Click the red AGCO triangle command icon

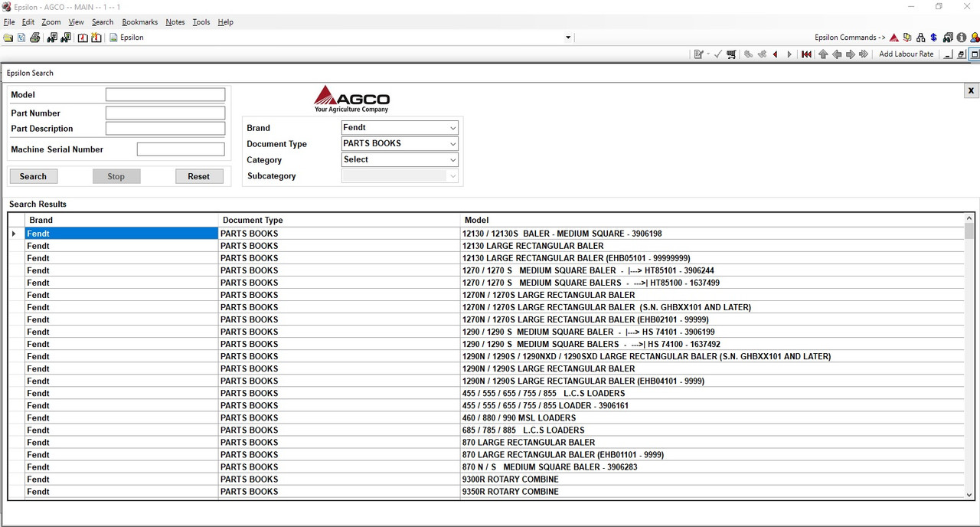(x=893, y=38)
